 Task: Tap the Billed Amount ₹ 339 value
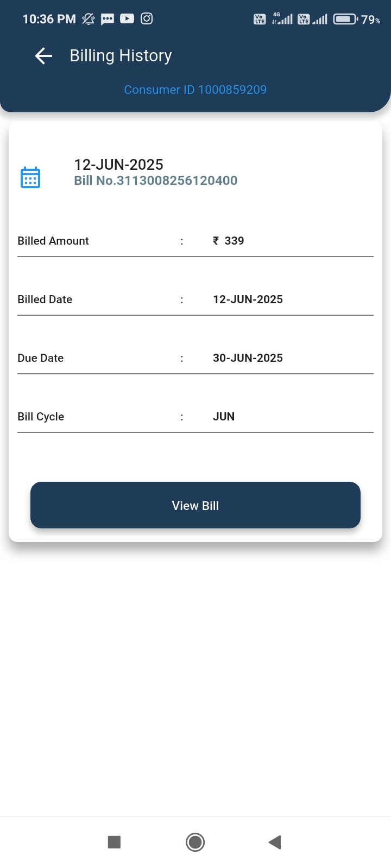tap(229, 241)
